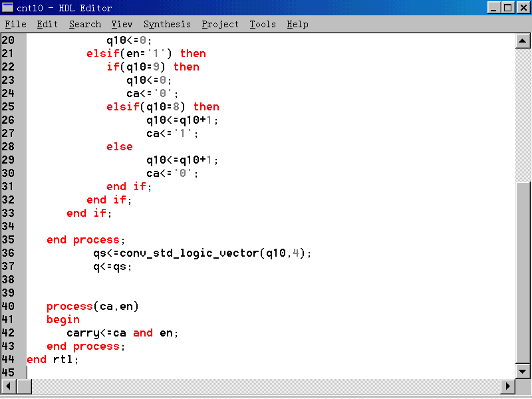Place cursor on empty line 45
This screenshot has height=399, width=532.
271,373
